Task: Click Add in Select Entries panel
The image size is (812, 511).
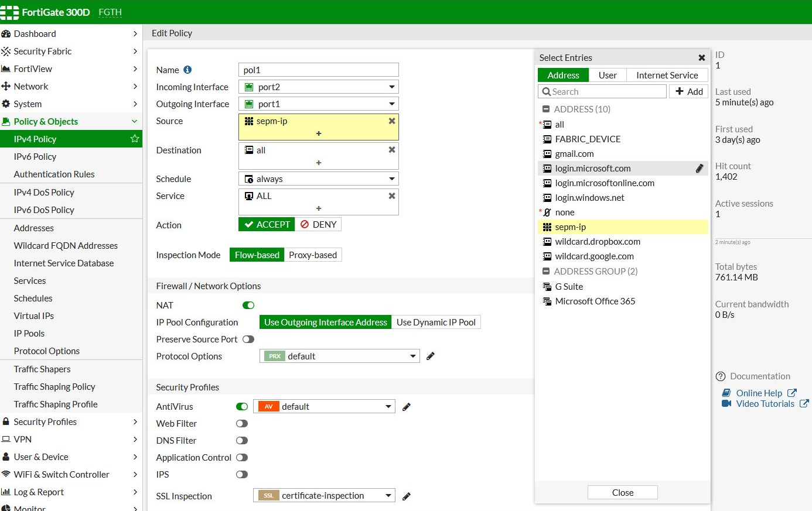Action: point(689,91)
